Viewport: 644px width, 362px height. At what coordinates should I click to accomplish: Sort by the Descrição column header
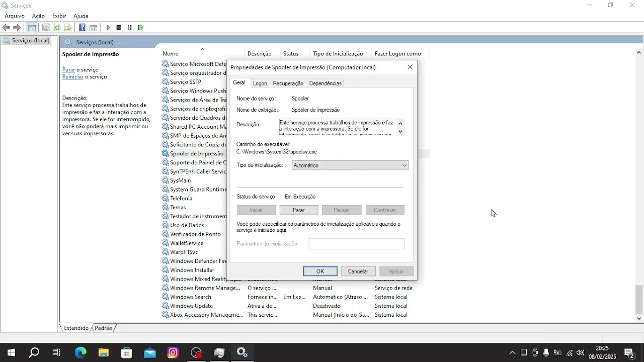click(x=263, y=53)
